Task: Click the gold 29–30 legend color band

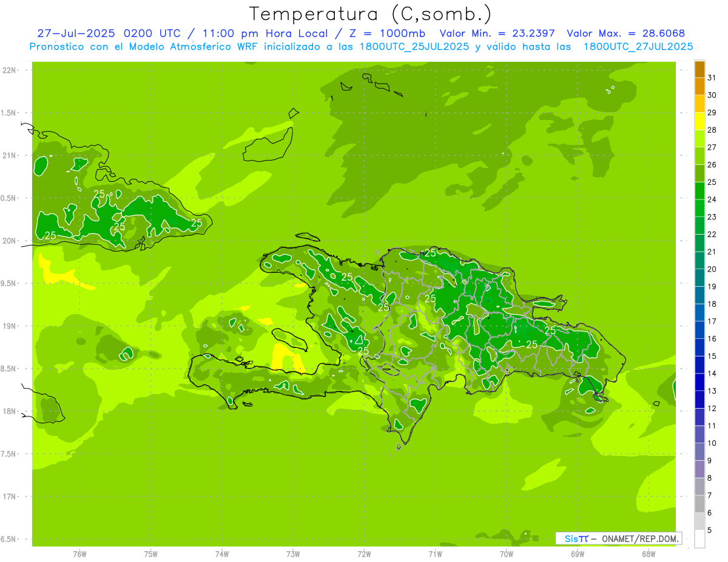Action: (x=699, y=104)
